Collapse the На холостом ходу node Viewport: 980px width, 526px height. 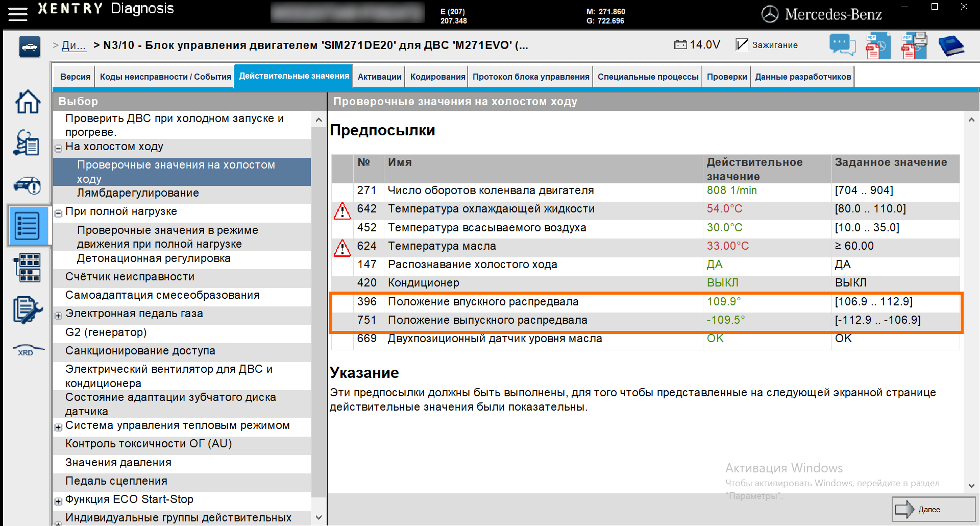[x=58, y=149]
